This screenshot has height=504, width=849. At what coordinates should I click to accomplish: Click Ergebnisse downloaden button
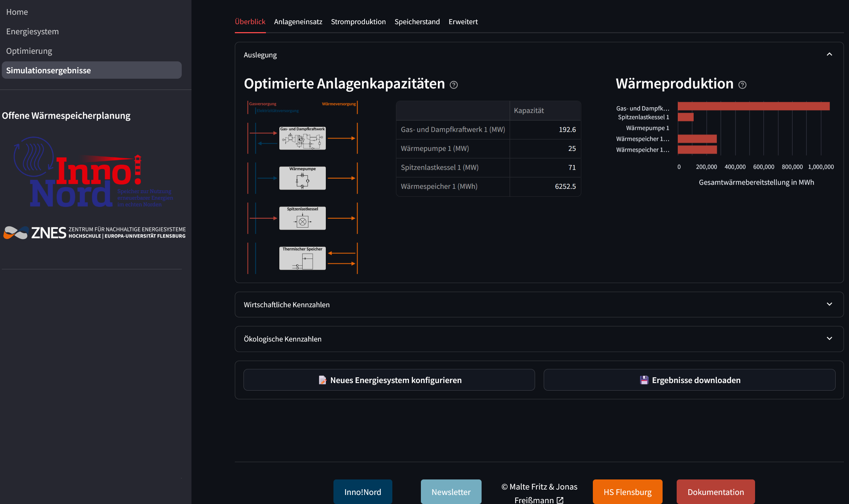tap(689, 380)
